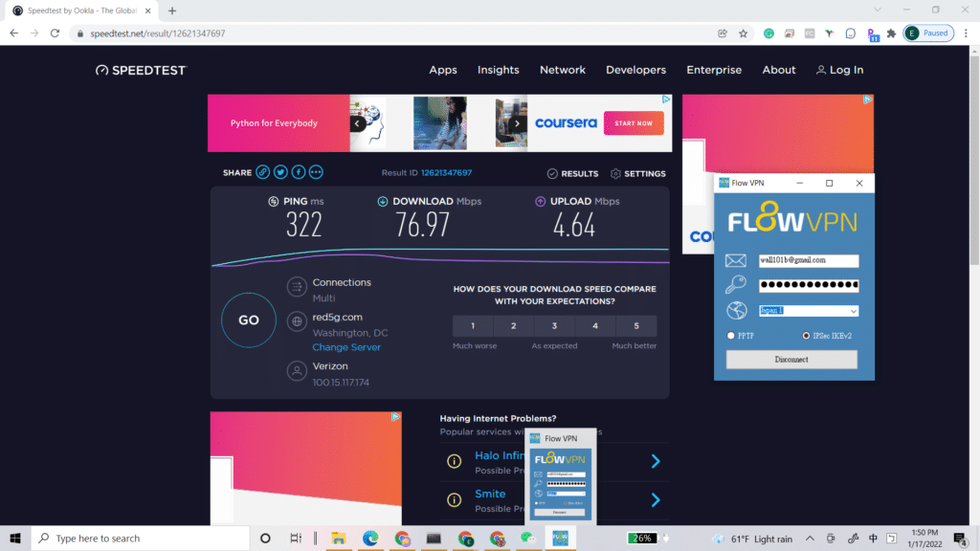Screen dimensions: 980x551
Task: Copy the result link via the share link icon
Action: (x=262, y=172)
